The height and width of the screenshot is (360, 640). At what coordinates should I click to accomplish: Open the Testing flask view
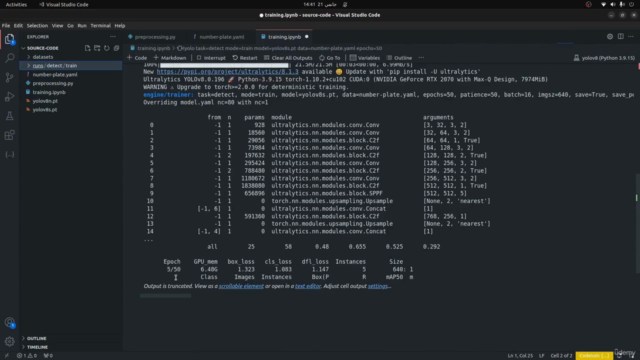point(9,116)
